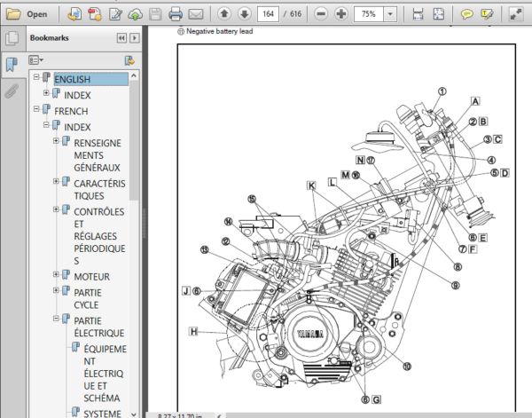Expand the MOTEUR bookmark node

point(56,274)
